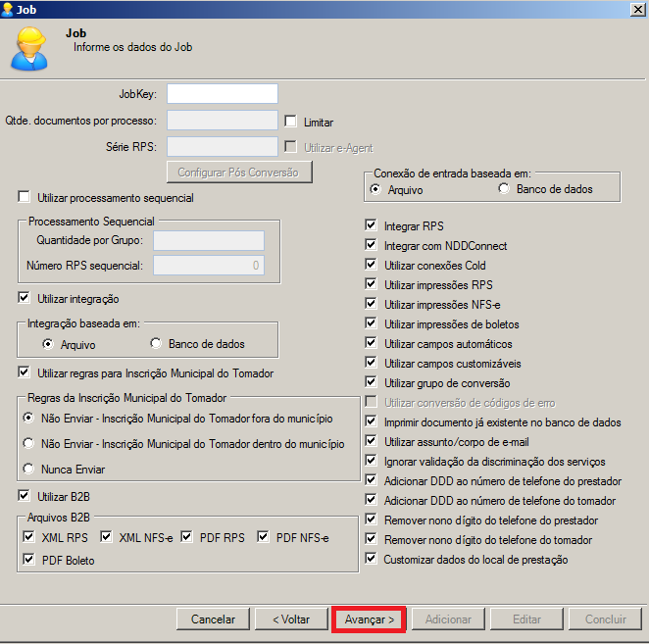Toggle Utilizar impressões de boletos
Screen dimensions: 649x644
[x=371, y=322]
